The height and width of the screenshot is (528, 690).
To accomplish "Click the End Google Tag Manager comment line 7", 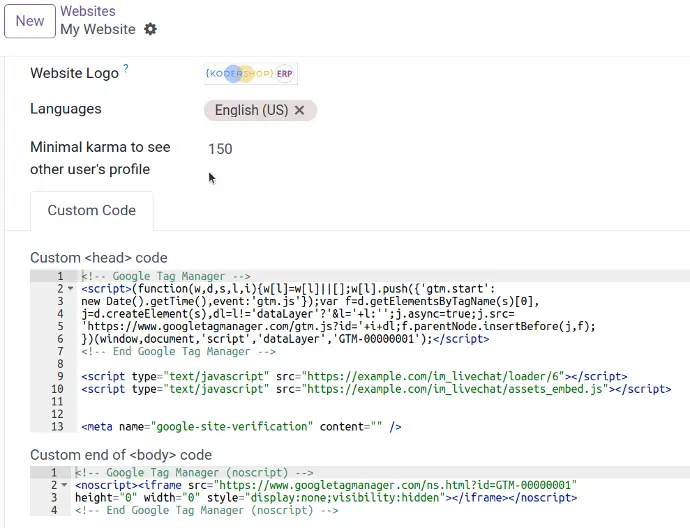I will (x=178, y=352).
